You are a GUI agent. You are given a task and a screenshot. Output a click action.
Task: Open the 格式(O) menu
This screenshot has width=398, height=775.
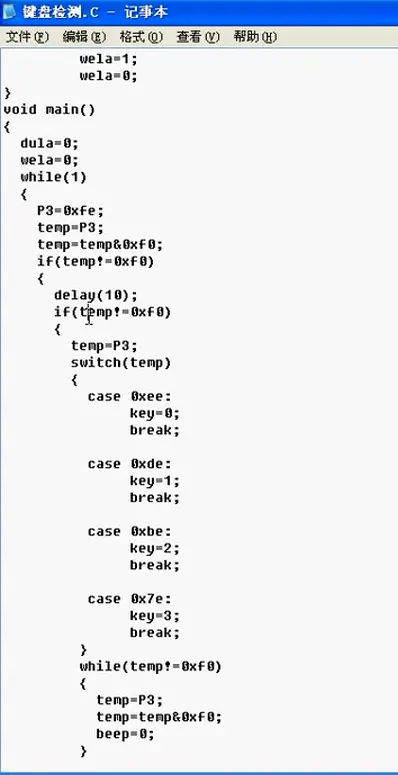[x=141, y=37]
